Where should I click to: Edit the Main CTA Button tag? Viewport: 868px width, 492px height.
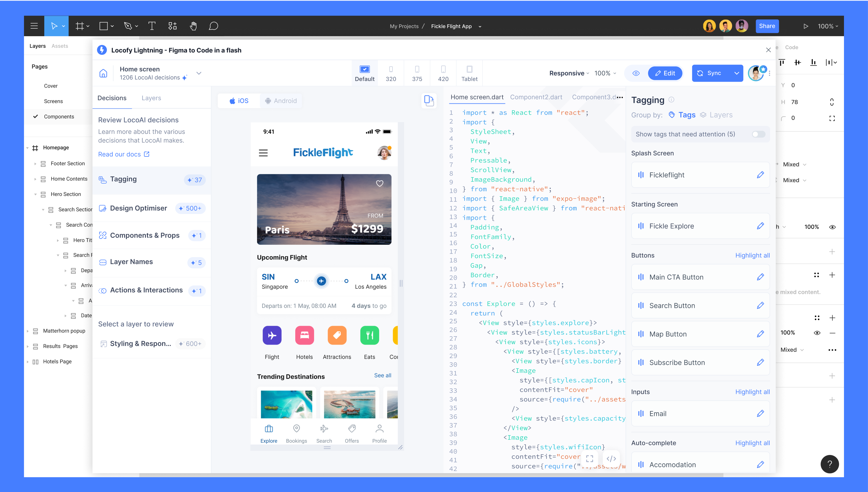[x=760, y=277]
